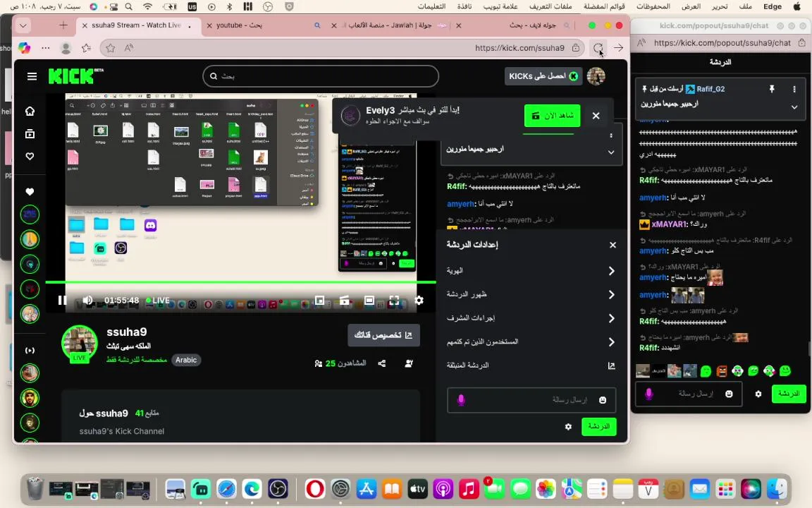Open emoji picker in main chat input
Image resolution: width=812 pixels, height=508 pixels.
click(603, 399)
